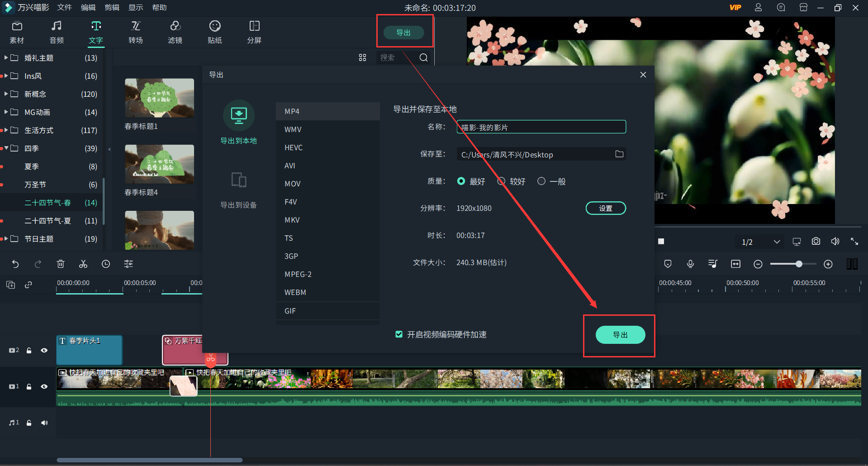This screenshot has height=466, width=868.
Task: Select the 分屏 split-screen panel
Action: pos(254,32)
